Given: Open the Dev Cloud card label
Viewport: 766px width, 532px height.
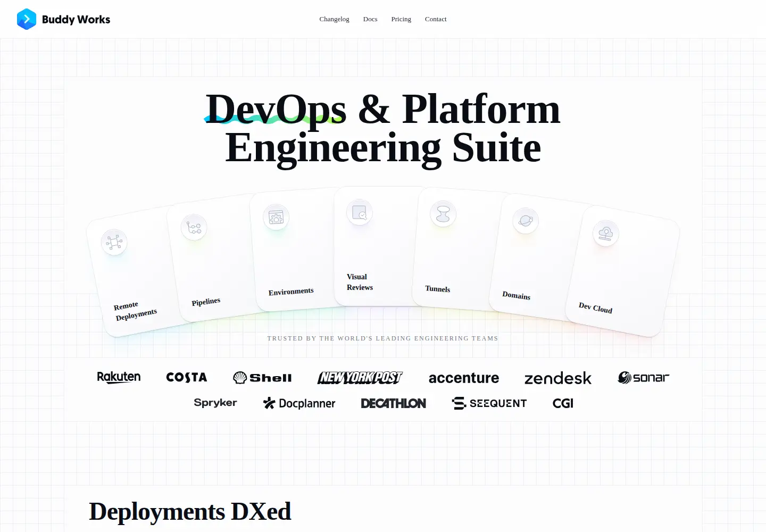Looking at the screenshot, I should (x=595, y=307).
